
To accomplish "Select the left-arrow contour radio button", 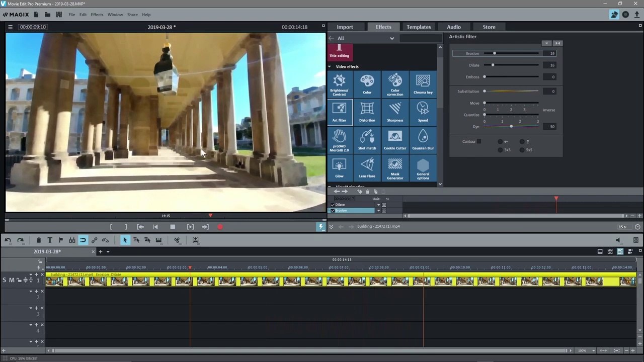I will (500, 142).
